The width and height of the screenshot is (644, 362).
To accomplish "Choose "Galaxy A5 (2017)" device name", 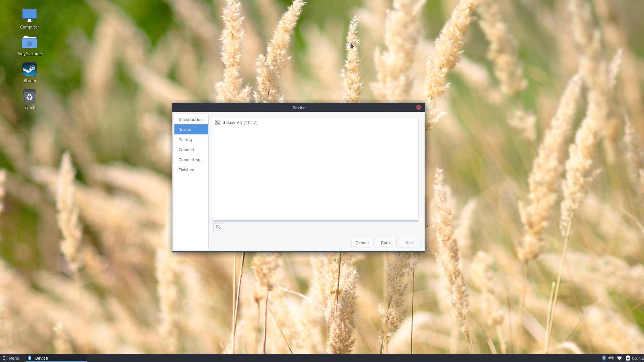I will point(240,122).
